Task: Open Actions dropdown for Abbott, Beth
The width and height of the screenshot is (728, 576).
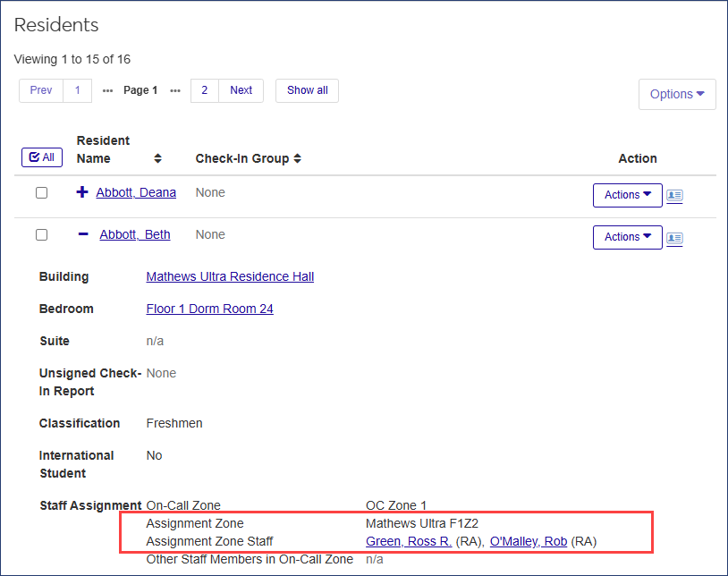Action: click(x=627, y=237)
